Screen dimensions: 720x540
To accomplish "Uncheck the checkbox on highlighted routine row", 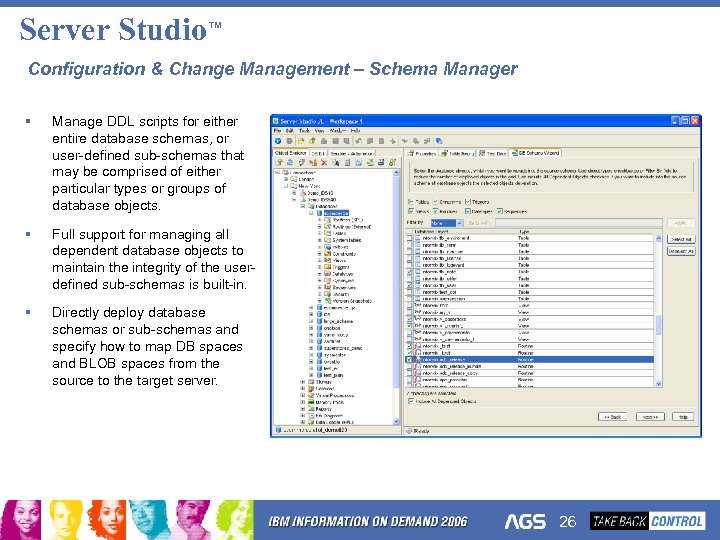I will click(410, 360).
